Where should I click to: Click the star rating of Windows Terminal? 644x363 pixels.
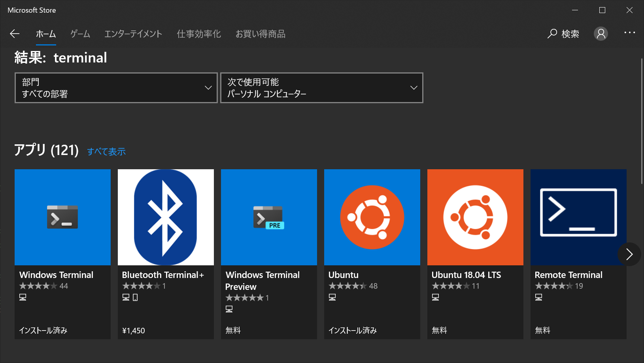click(x=38, y=286)
